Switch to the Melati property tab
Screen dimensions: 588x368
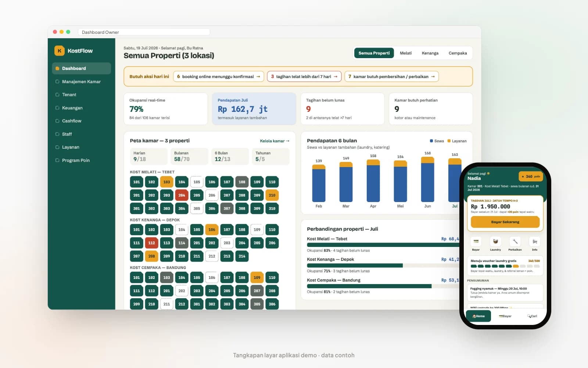406,53
